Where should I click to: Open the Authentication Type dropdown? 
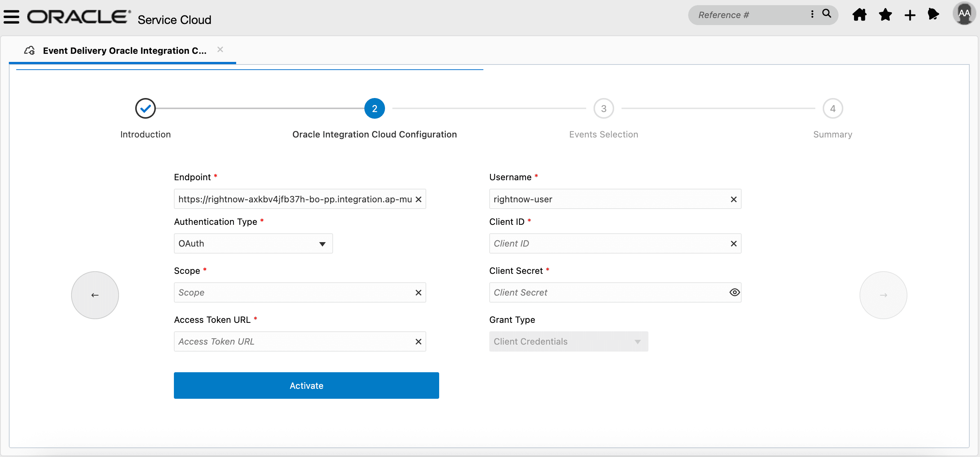[x=322, y=244]
